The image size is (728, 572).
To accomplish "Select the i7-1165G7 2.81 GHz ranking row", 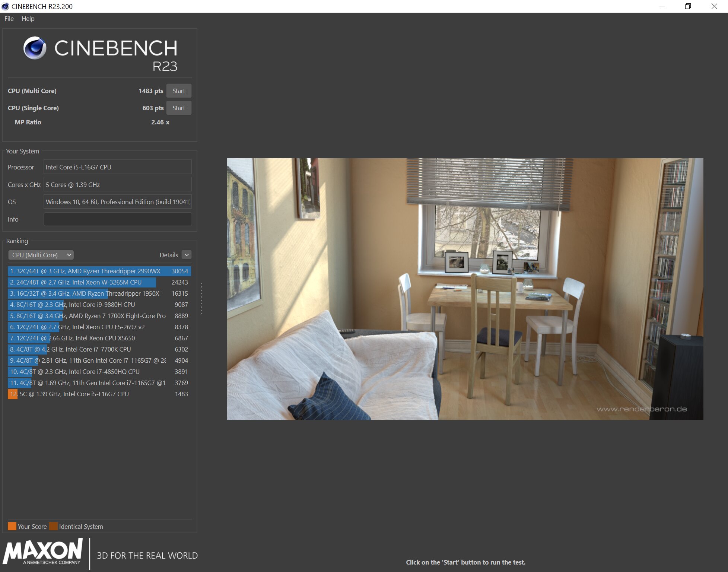I will (99, 360).
